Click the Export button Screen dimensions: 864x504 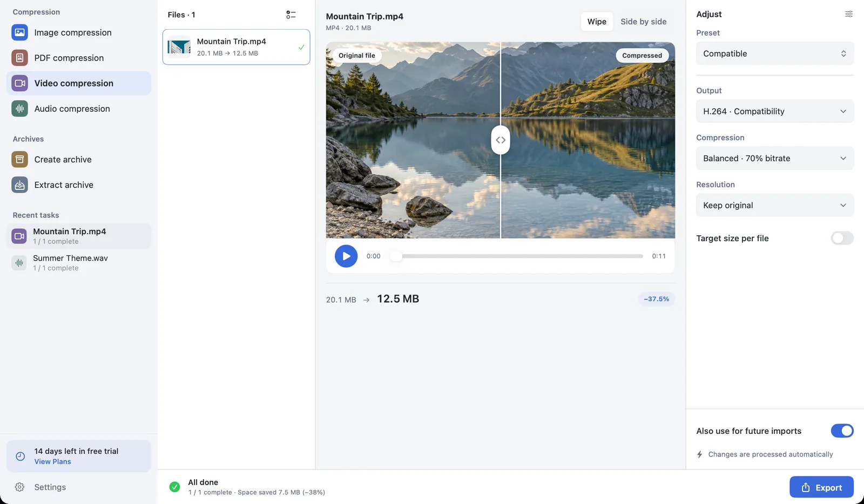(821, 487)
